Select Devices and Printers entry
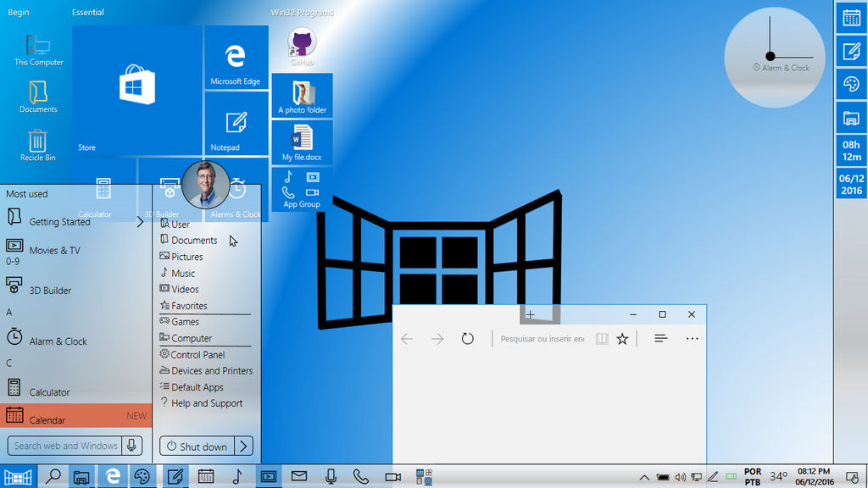This screenshot has width=868, height=488. 206,371
